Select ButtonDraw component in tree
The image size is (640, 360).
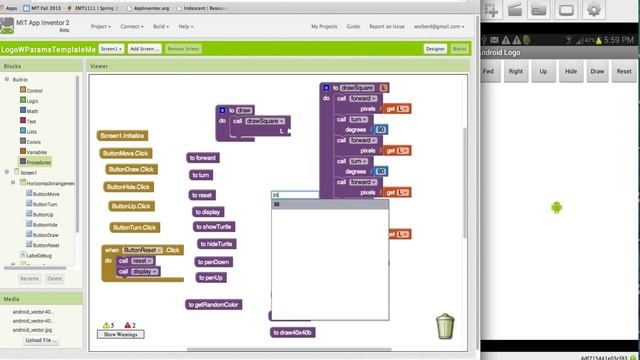coord(42,235)
